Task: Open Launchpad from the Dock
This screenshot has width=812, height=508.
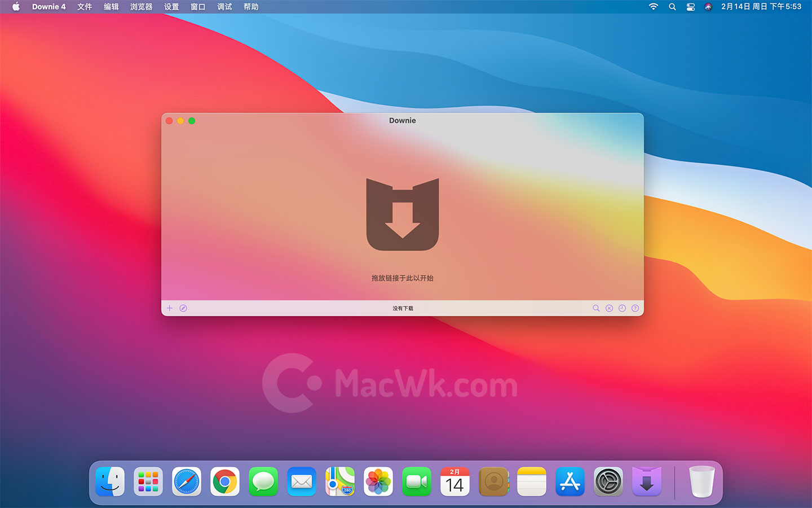Action: click(148, 482)
